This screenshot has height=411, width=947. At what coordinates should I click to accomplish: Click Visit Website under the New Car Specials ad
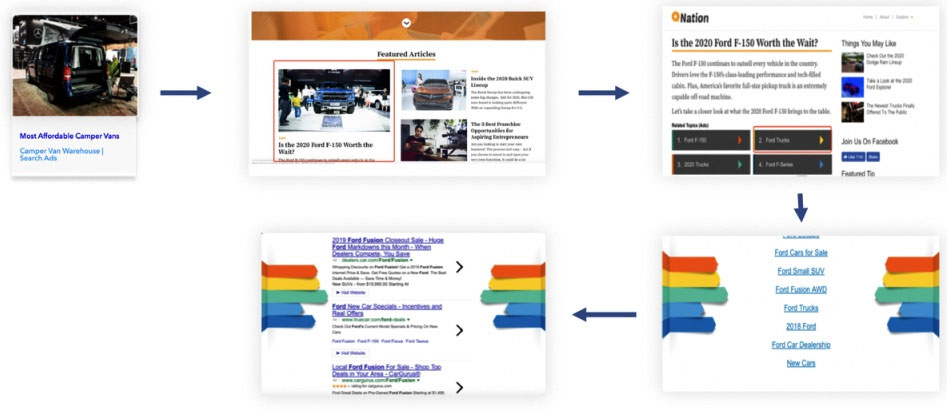point(350,353)
